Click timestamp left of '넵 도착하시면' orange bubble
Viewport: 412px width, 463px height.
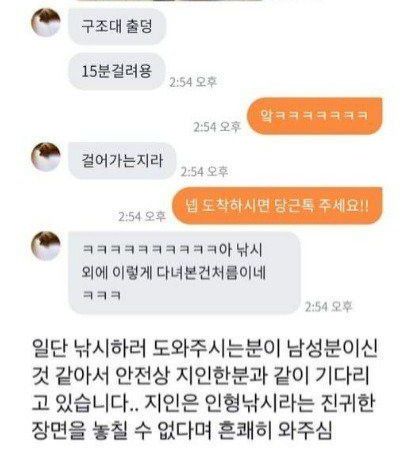(x=142, y=216)
